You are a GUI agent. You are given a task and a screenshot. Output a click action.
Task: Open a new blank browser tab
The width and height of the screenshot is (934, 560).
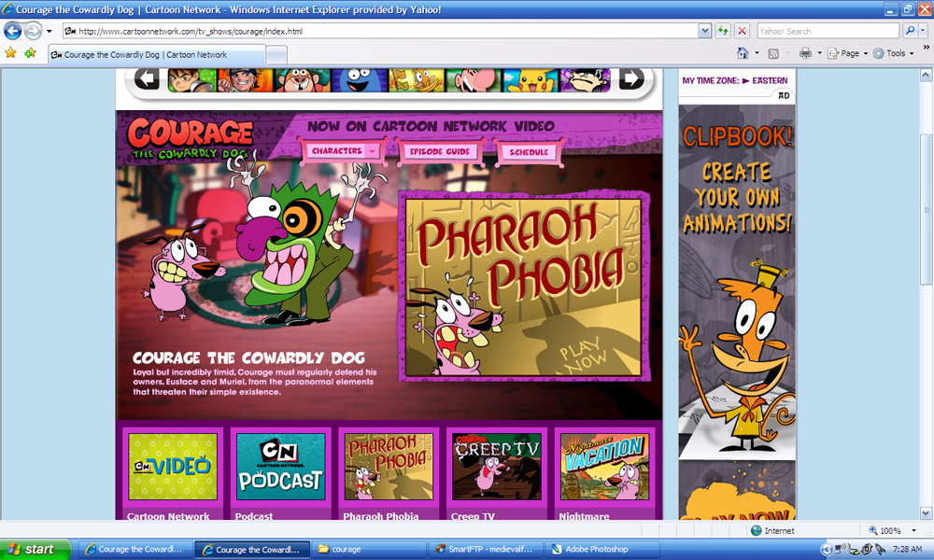click(276, 55)
